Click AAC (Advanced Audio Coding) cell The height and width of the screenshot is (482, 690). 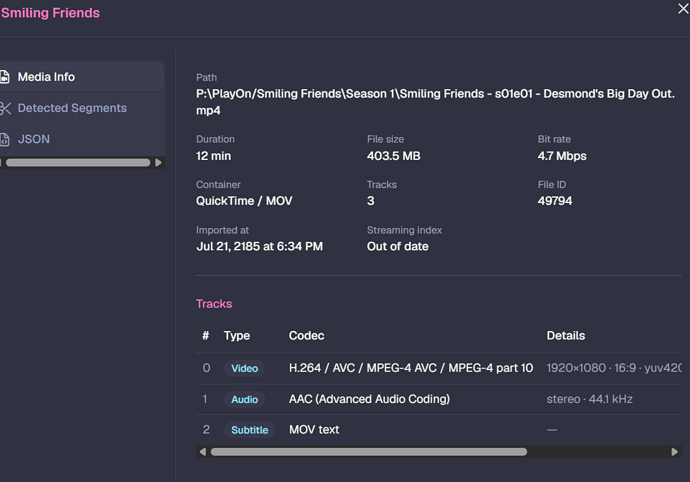coord(369,399)
